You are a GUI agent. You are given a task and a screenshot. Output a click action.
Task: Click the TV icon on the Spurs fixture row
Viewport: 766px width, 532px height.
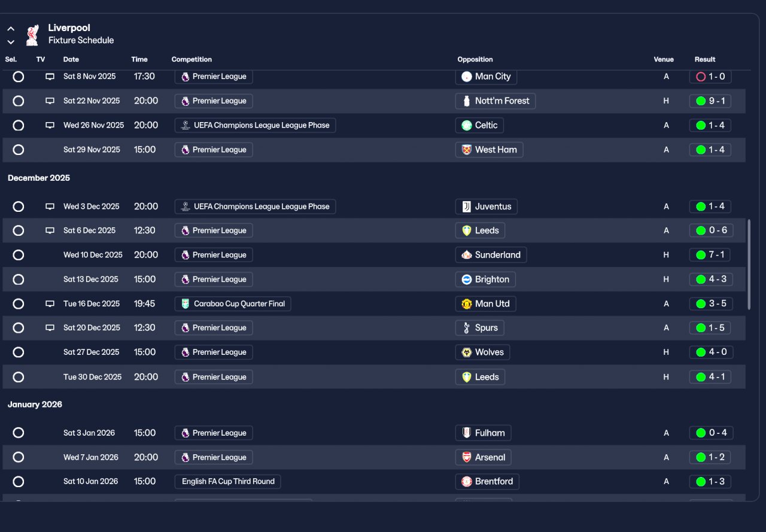tap(50, 328)
